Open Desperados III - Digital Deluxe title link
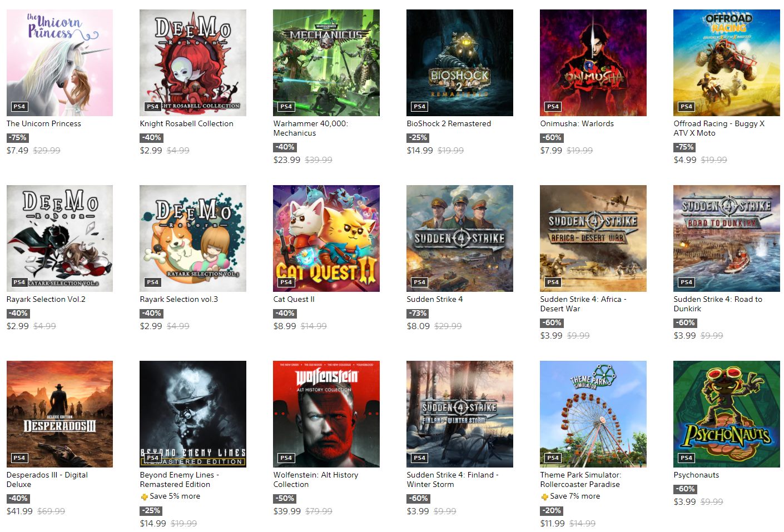 pyautogui.click(x=47, y=480)
